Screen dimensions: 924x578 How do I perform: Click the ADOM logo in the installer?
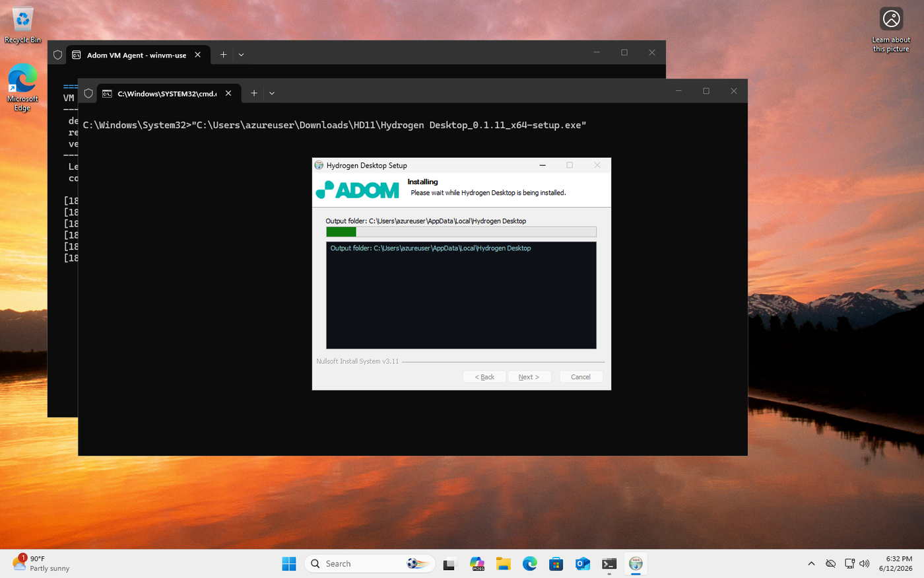click(x=358, y=190)
